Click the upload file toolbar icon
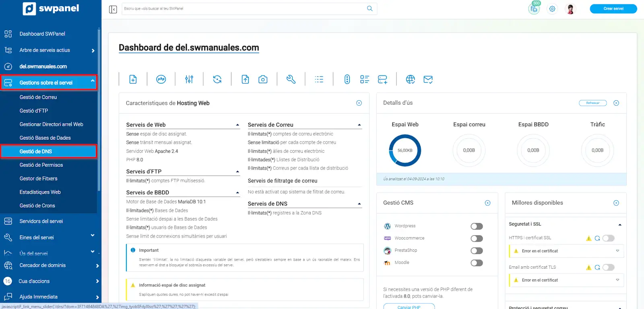Viewport: 644px width, 309px height. pos(245,79)
